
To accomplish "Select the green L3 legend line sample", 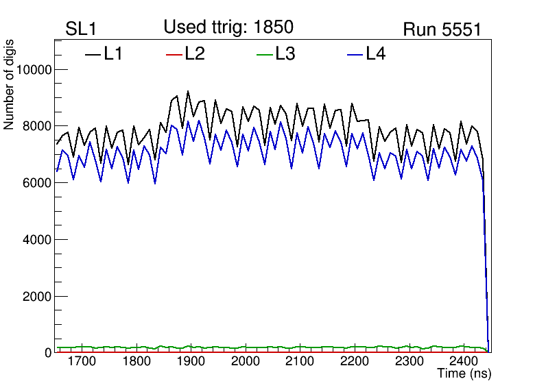I will (x=264, y=54).
